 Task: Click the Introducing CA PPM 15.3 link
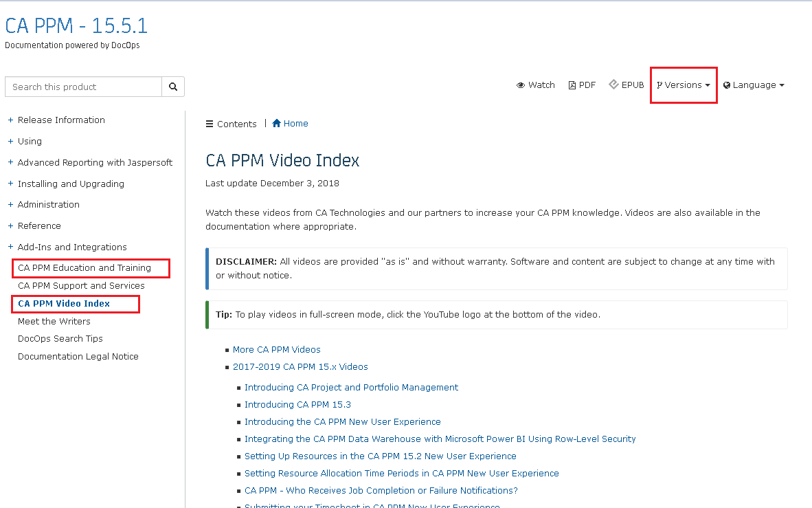(297, 404)
